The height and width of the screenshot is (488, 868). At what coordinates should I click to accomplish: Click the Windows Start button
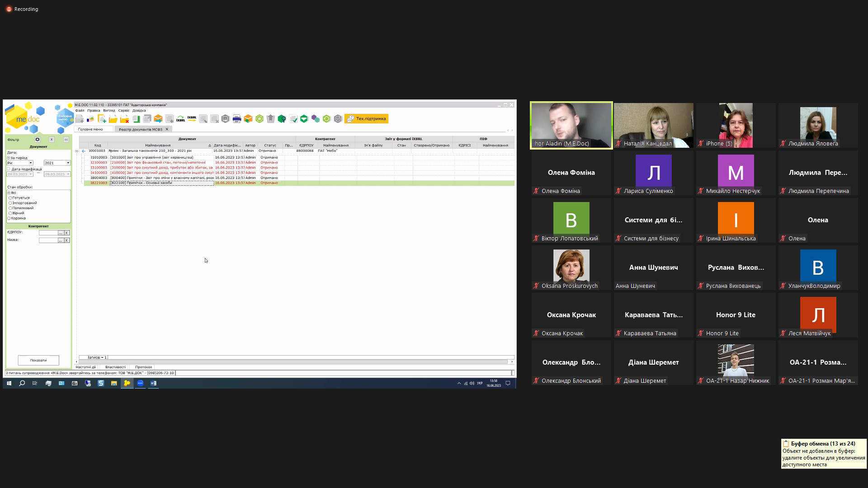click(x=9, y=383)
